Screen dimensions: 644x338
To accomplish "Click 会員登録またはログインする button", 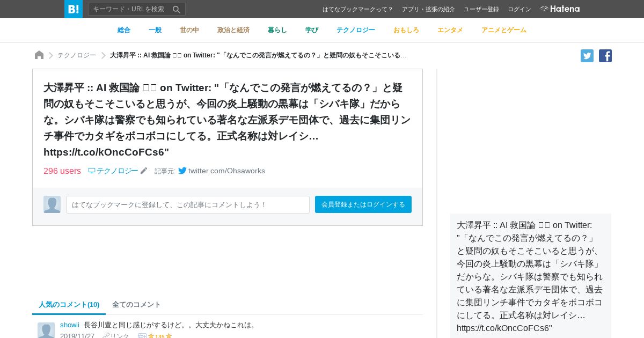I will pyautogui.click(x=363, y=204).
